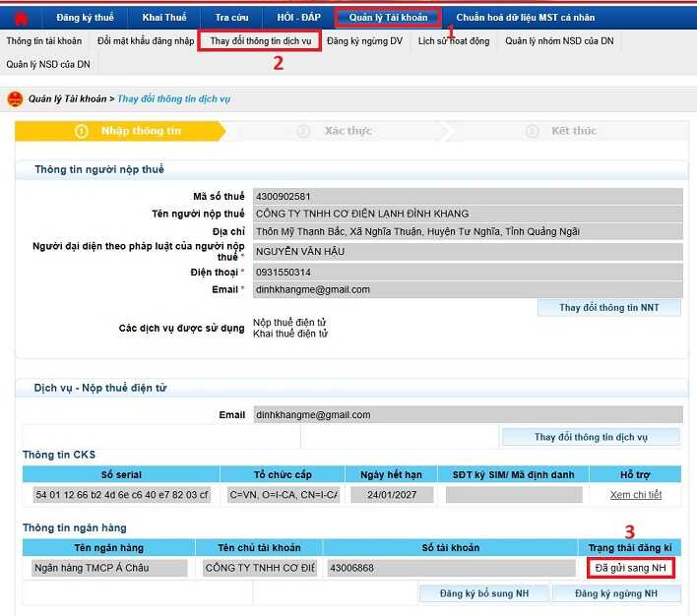Viewport: 697px width, 616px height.
Task: Click the Số serial column header
Action: click(121, 474)
